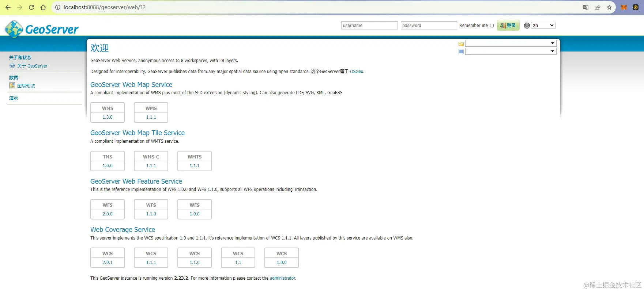
Task: Click the browser address bar URL
Action: (x=105, y=7)
